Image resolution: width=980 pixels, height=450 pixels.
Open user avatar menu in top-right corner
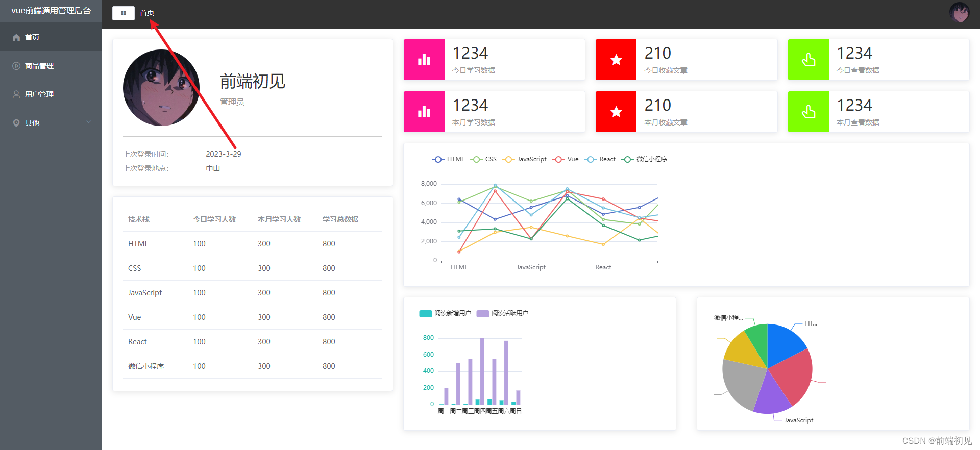959,12
